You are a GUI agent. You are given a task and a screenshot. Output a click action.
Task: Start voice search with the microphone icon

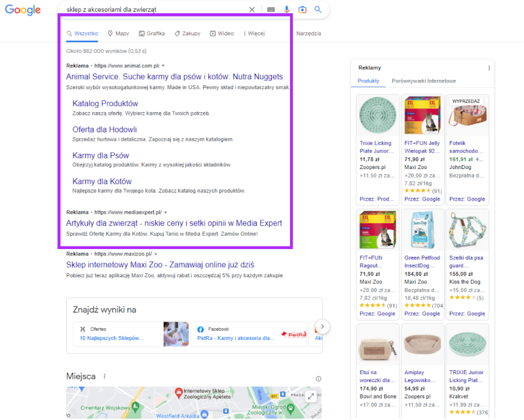click(287, 10)
